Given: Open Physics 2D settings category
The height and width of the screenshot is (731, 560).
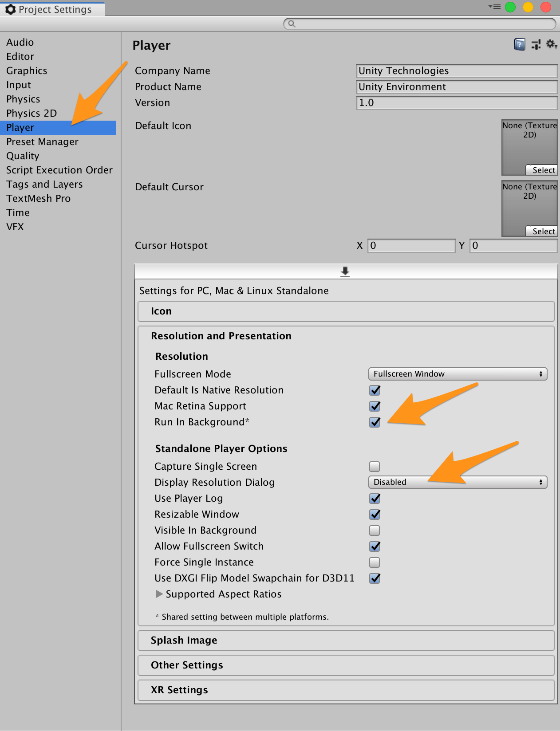Looking at the screenshot, I should point(58,114).
